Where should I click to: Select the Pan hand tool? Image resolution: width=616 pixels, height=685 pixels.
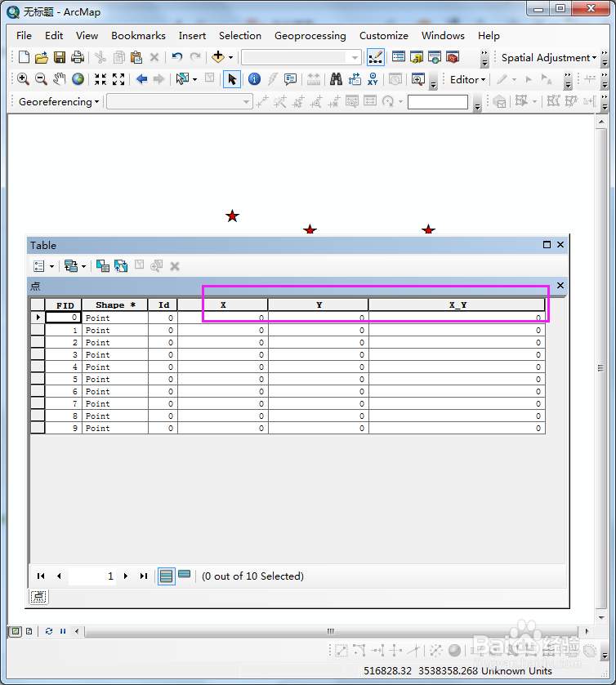(60, 79)
